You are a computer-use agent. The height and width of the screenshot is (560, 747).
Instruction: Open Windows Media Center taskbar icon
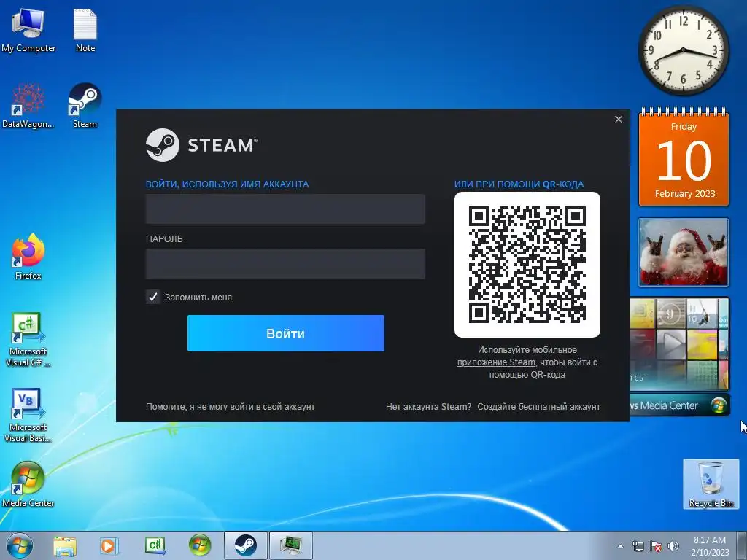[200, 545]
